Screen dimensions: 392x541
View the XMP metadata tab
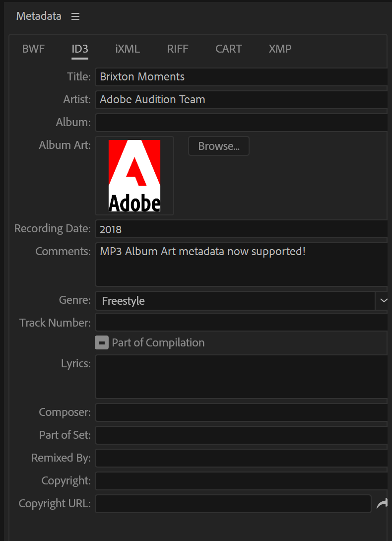pyautogui.click(x=280, y=49)
